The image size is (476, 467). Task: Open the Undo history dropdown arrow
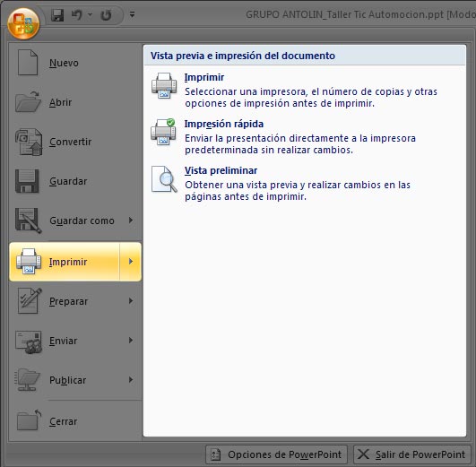pyautogui.click(x=91, y=14)
